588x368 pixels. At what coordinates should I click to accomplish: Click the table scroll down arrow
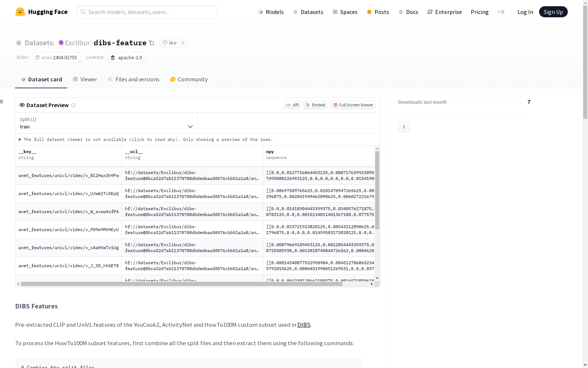click(377, 279)
